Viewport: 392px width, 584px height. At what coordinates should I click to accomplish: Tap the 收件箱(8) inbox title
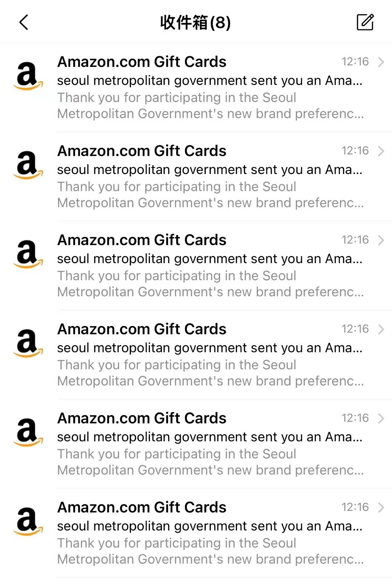[195, 23]
